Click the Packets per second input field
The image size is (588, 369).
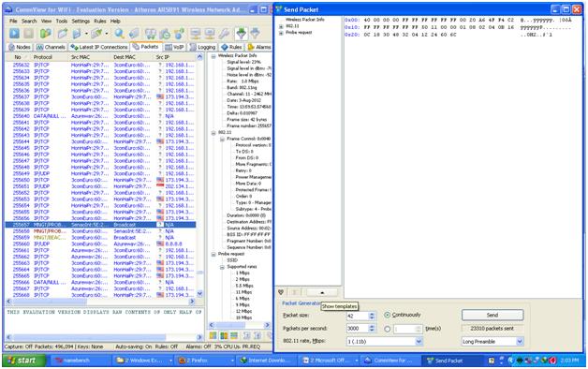coord(358,329)
